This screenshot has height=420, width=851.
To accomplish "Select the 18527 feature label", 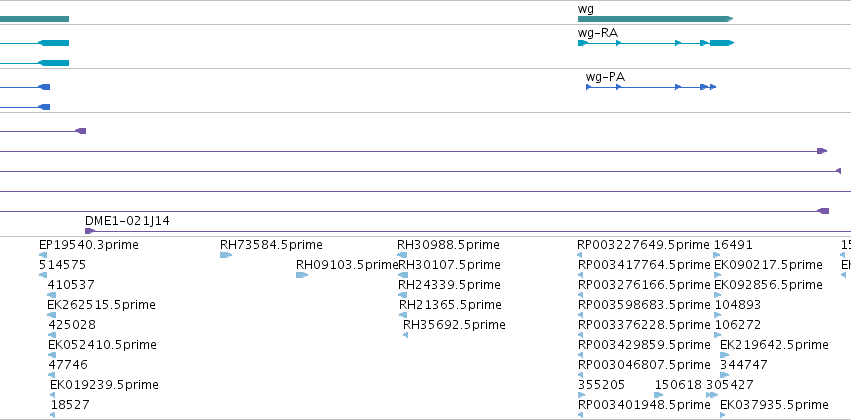I will click(x=70, y=405).
